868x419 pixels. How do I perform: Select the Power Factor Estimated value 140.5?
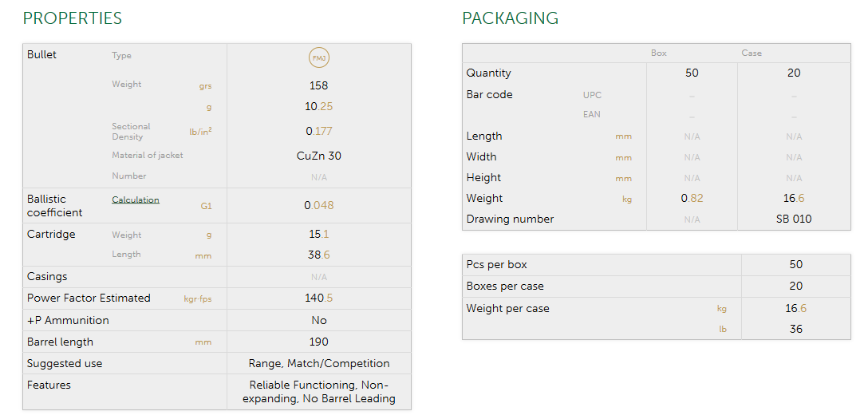[319, 298]
